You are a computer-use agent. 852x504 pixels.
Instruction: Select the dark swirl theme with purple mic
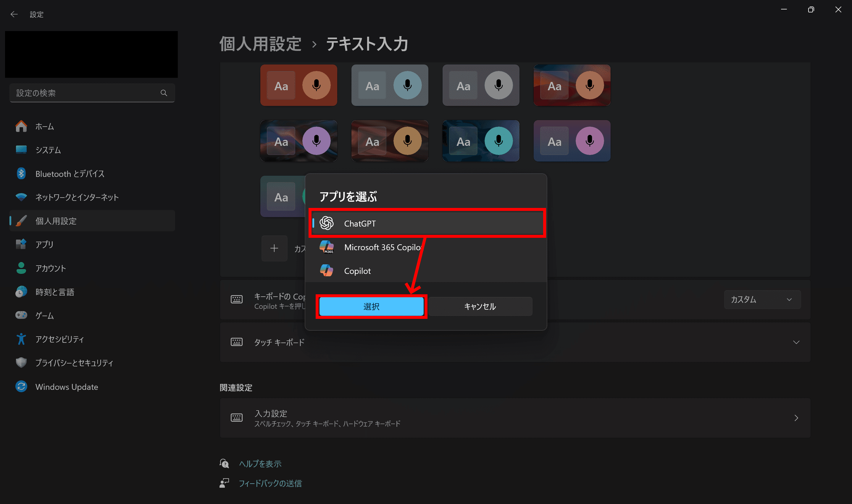click(x=298, y=140)
